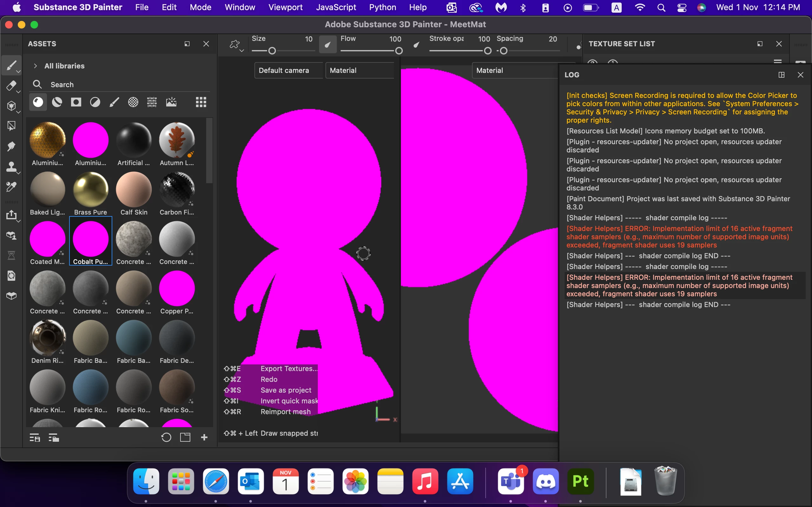Click the refresh assets button
This screenshot has height=507, width=812.
pos(166,437)
